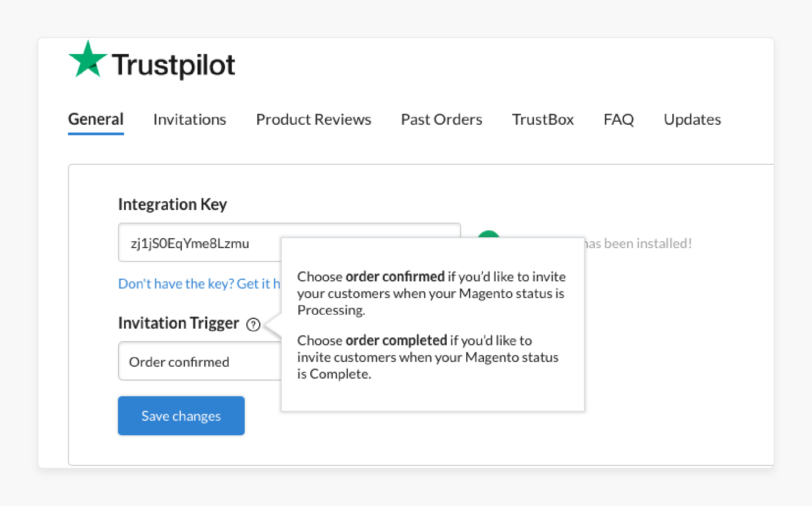Click the Trustpilot star logo
812x506 pixels.
[x=88, y=59]
